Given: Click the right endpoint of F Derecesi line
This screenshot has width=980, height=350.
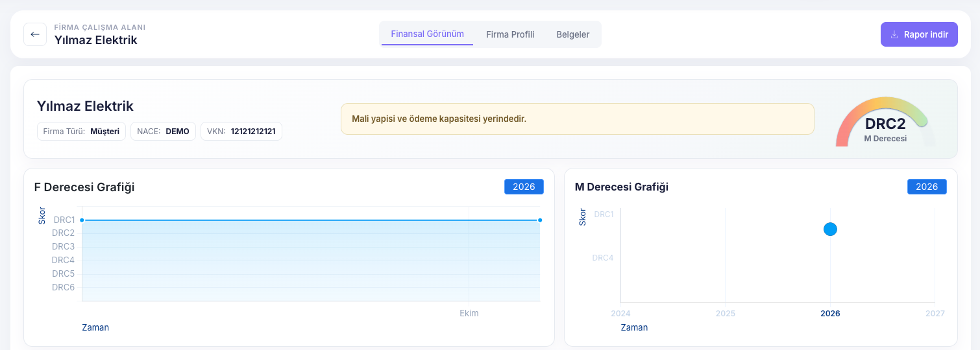Looking at the screenshot, I should coord(540,220).
